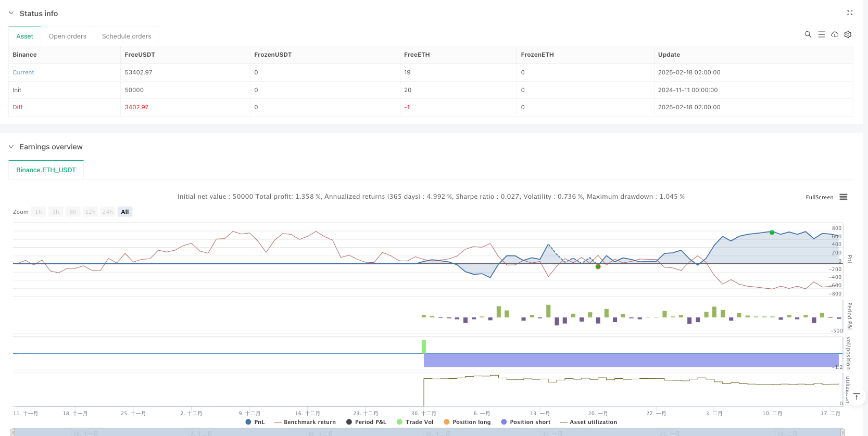Click the cloud download icon
The width and height of the screenshot is (868, 436).
(835, 34)
